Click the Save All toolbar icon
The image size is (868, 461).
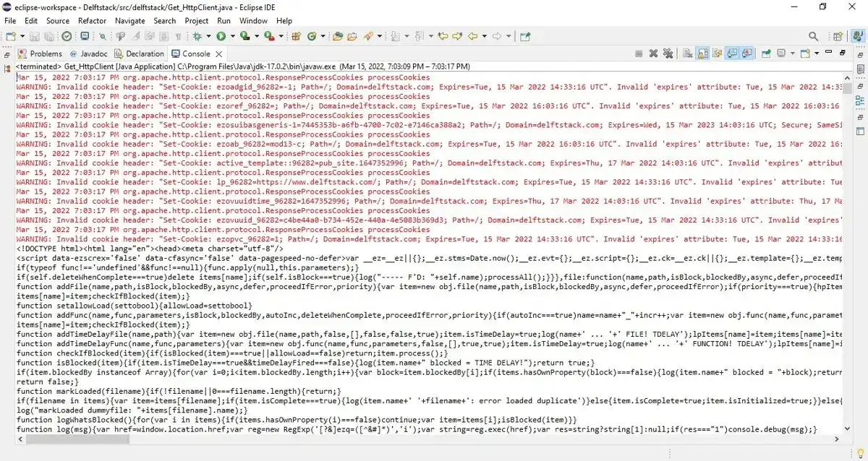click(x=48, y=36)
